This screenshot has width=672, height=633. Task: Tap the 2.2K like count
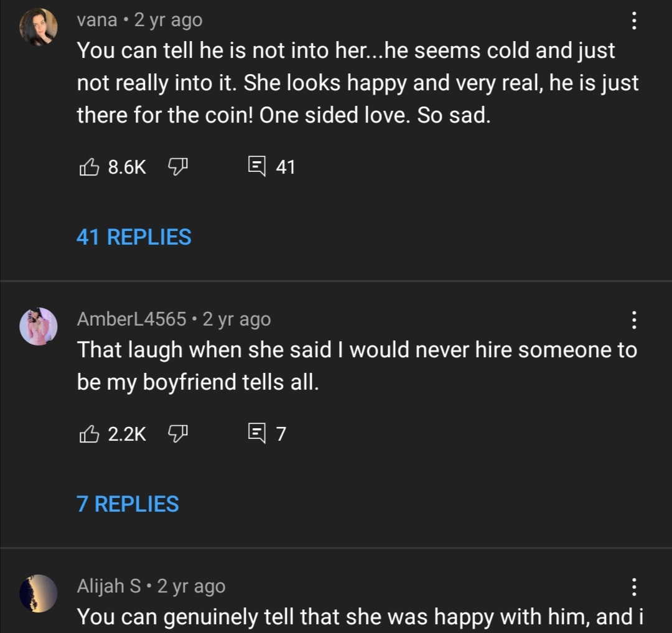127,433
